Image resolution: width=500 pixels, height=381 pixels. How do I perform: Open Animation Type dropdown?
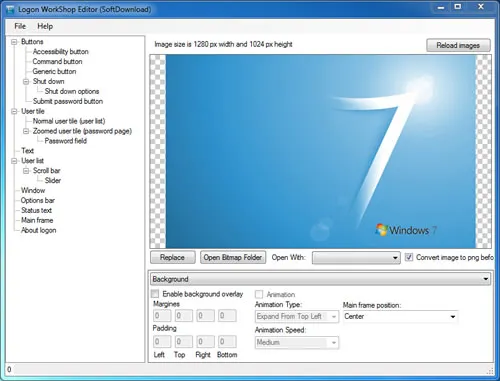297,316
